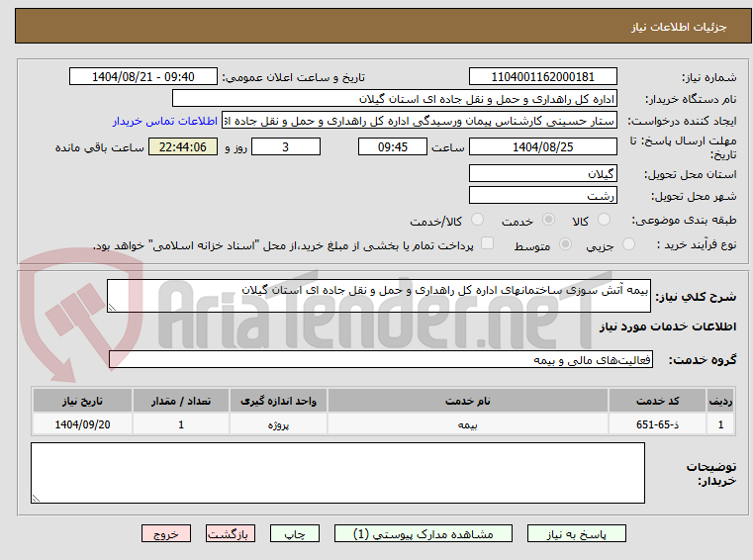Select the جزیی purchase type radio
The image size is (753, 560).
628,244
